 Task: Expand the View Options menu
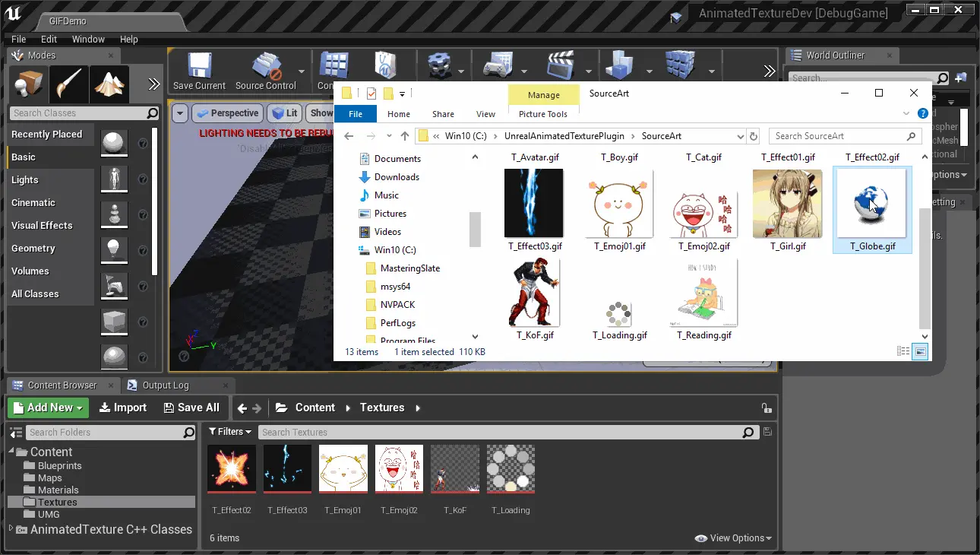pos(733,538)
